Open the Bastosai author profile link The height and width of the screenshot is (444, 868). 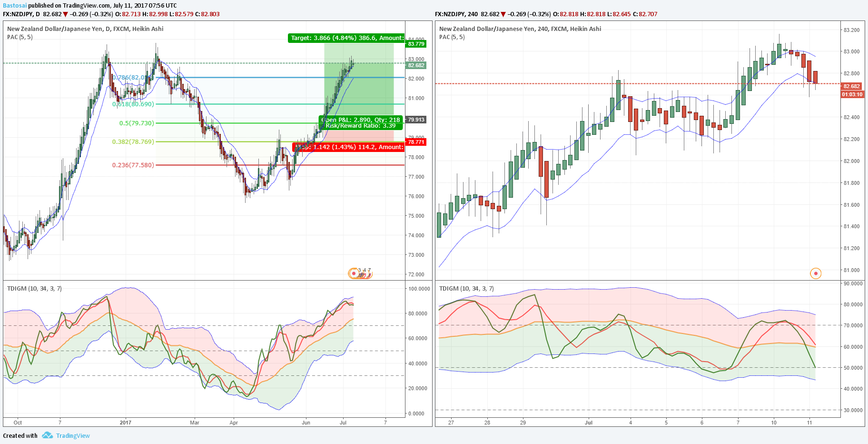15,5
